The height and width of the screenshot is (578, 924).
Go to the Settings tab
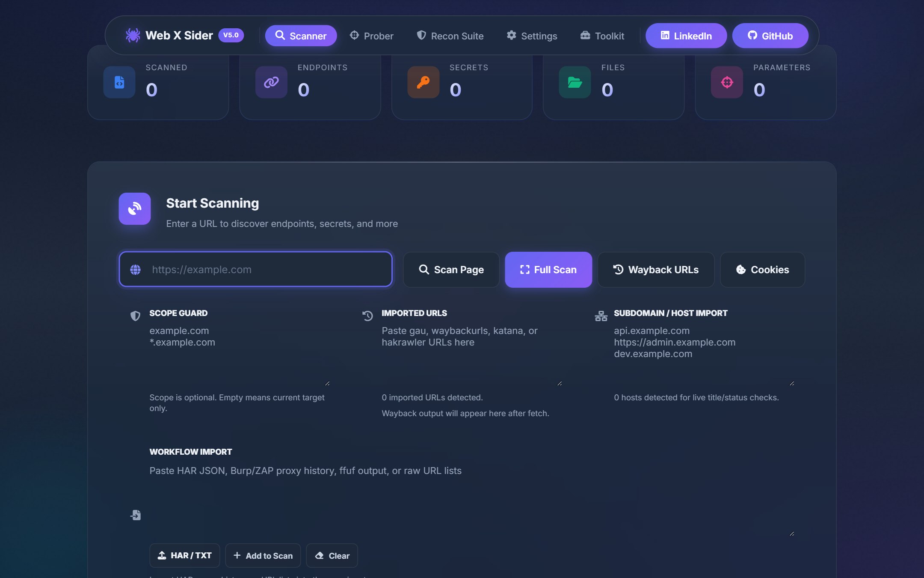(532, 36)
